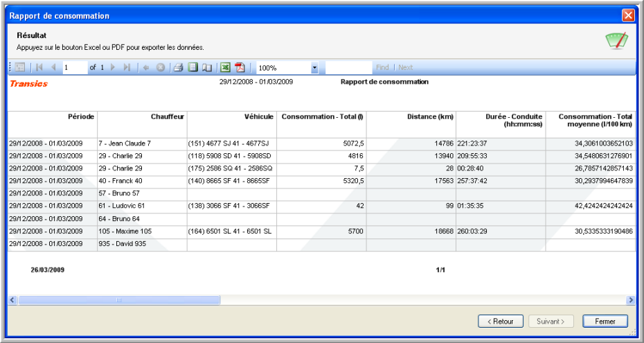
Task: Open the 100% zoom dropdown
Action: pyautogui.click(x=314, y=68)
